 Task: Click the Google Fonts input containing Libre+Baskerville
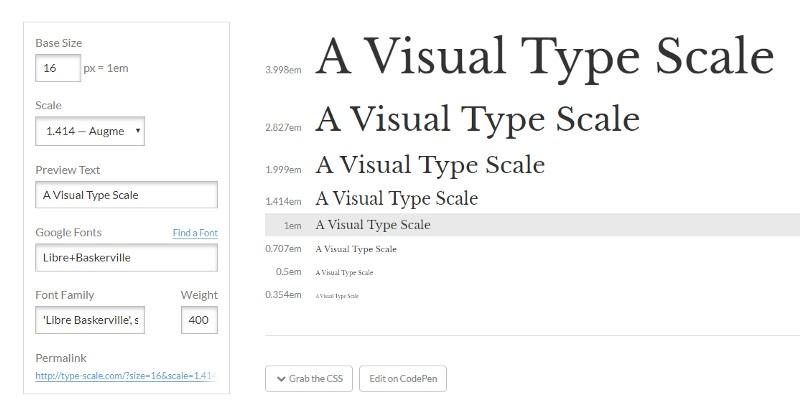[x=126, y=257]
